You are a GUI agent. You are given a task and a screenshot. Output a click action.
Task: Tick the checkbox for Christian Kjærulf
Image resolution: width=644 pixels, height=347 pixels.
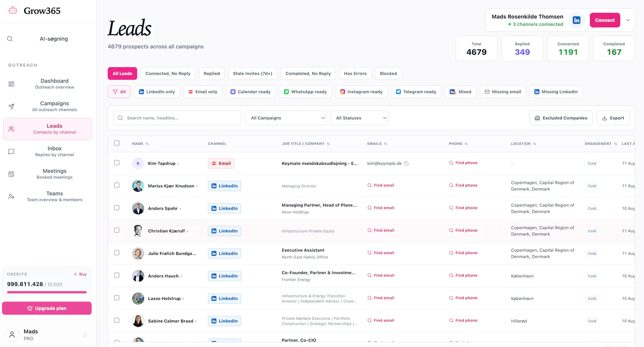117,230
